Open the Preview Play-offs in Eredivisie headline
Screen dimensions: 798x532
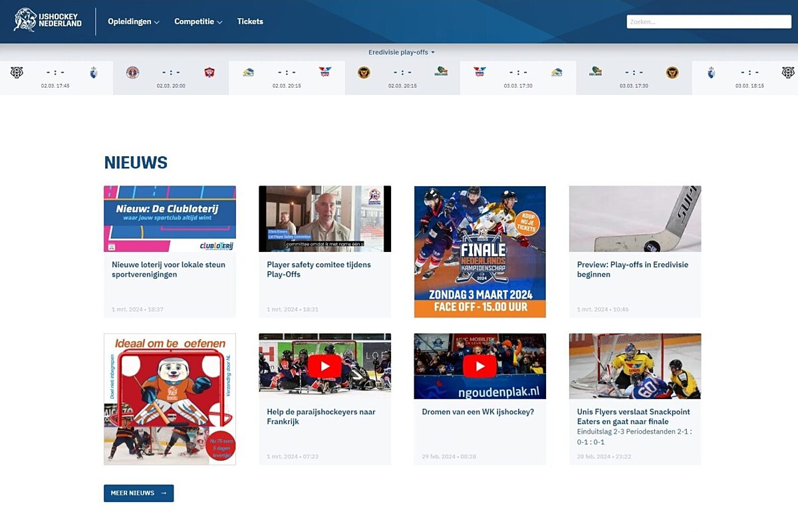pos(632,269)
